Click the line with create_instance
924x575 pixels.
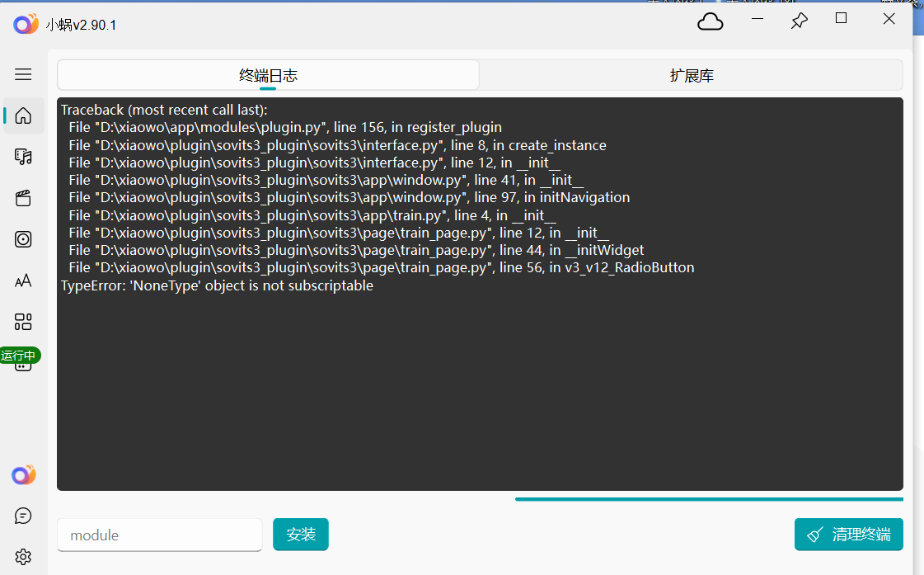click(337, 145)
